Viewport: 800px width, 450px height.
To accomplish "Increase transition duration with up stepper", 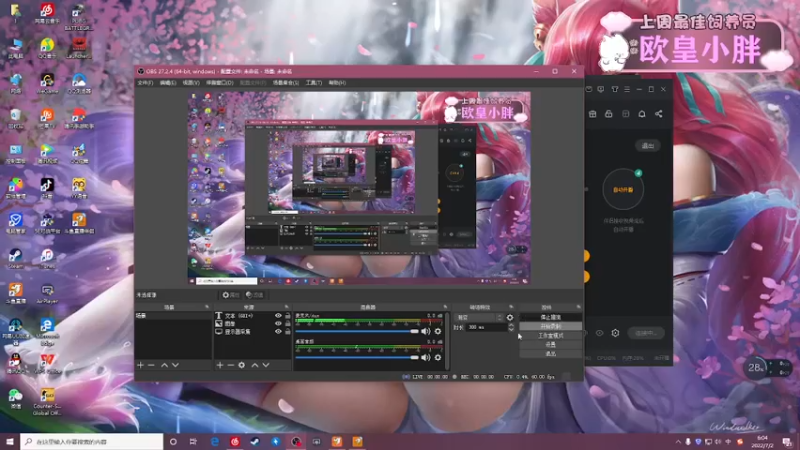I will click(511, 326).
